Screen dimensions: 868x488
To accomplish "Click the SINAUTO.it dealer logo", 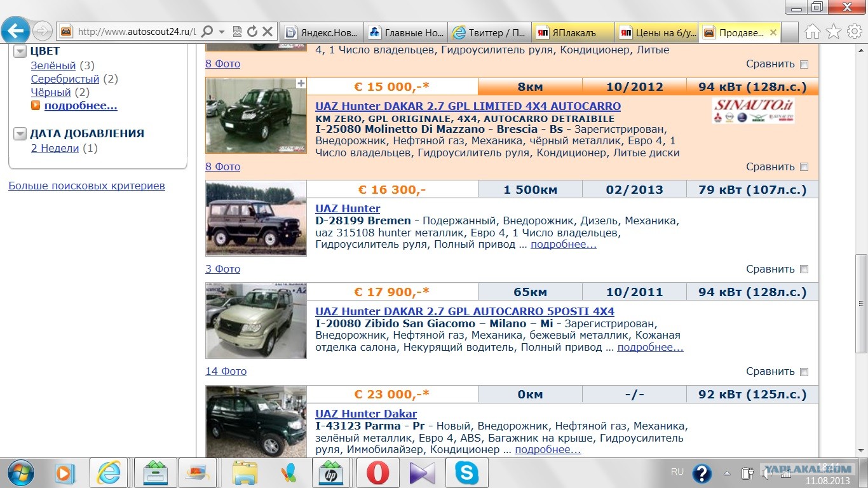I will pos(752,111).
